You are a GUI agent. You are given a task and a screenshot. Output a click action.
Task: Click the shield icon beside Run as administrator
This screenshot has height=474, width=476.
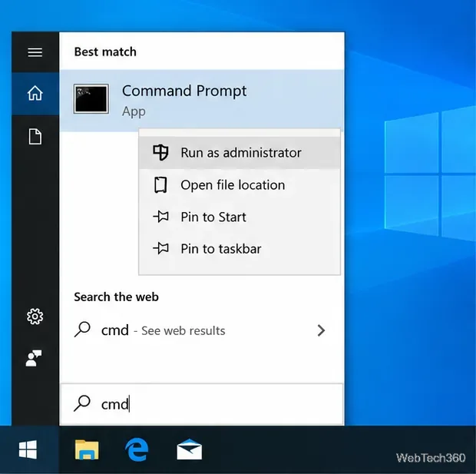[x=160, y=153]
